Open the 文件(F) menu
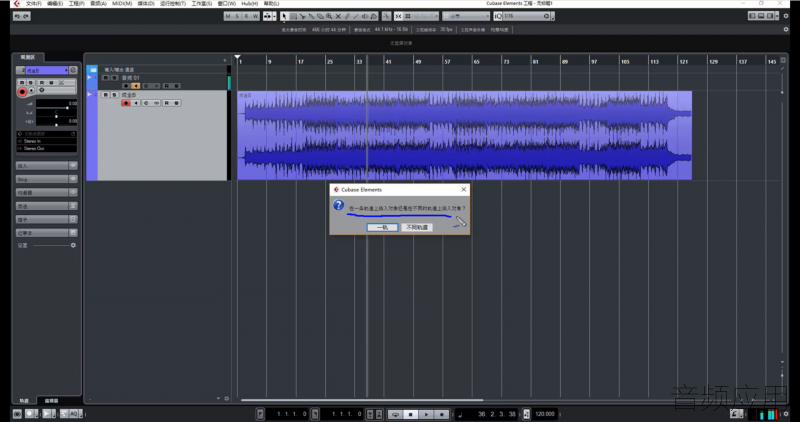 point(34,4)
